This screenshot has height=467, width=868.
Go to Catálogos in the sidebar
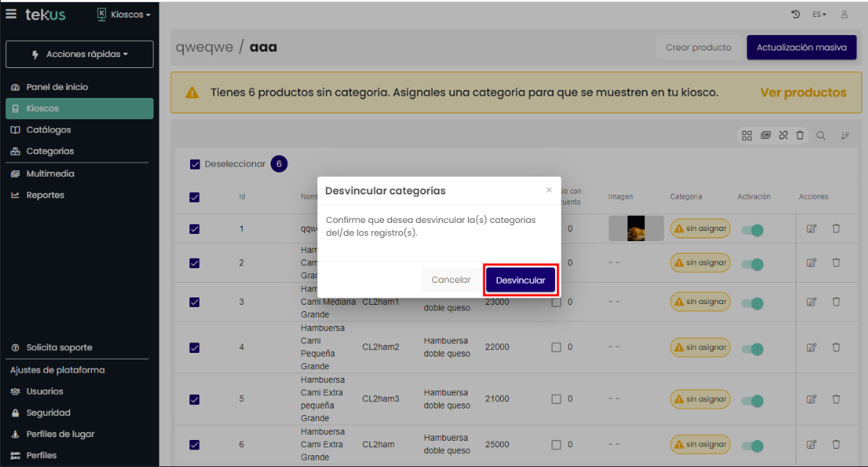click(49, 130)
